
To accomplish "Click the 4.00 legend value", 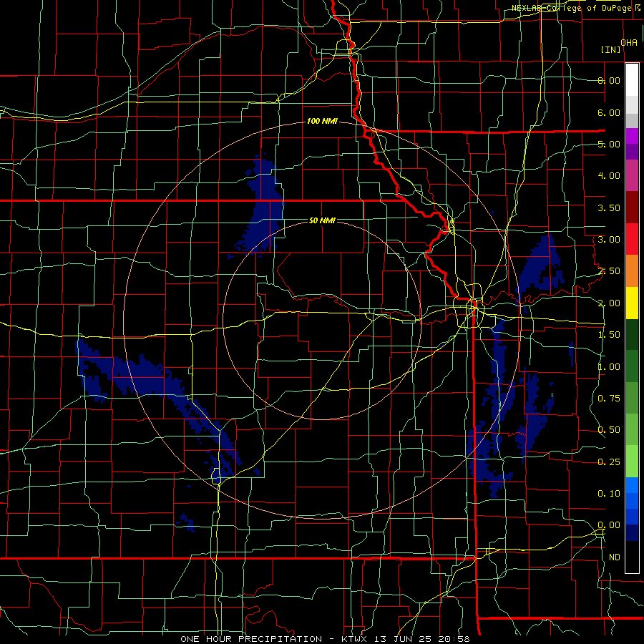I will click(x=609, y=176).
